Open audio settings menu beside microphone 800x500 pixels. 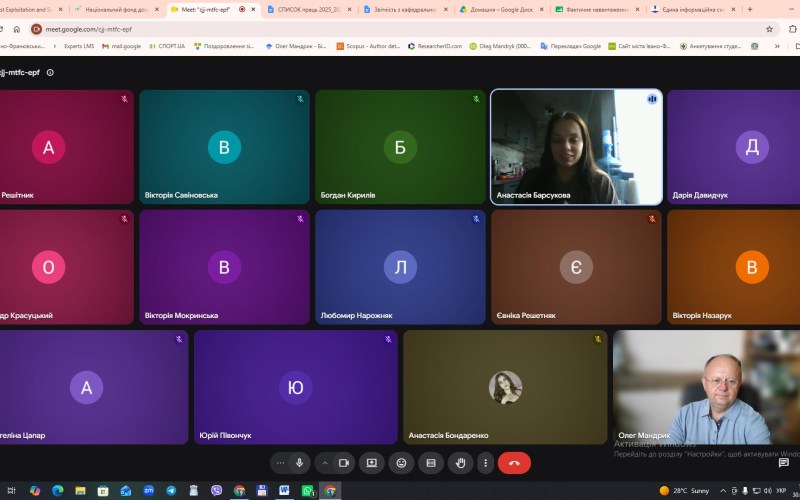point(280,463)
